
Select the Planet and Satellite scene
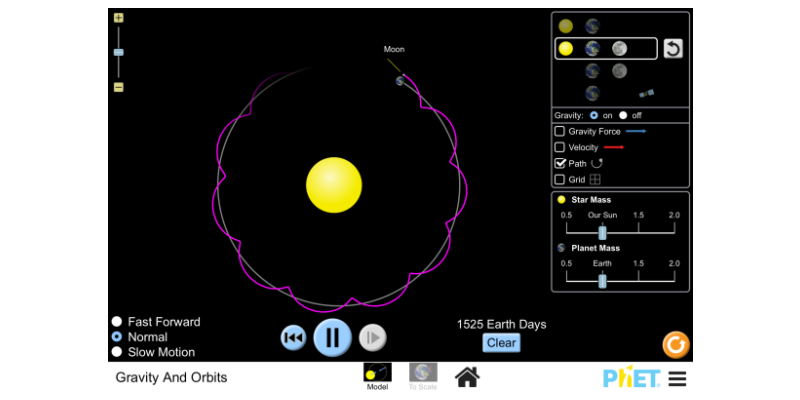620,93
